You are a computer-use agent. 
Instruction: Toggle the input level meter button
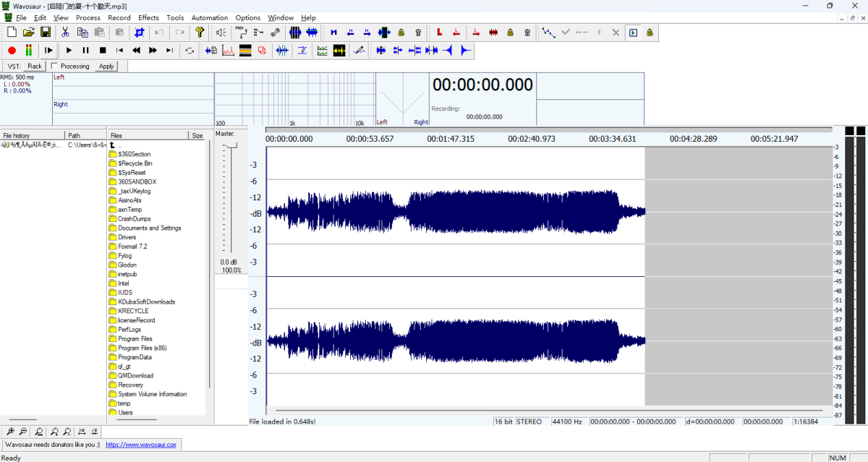pos(29,51)
